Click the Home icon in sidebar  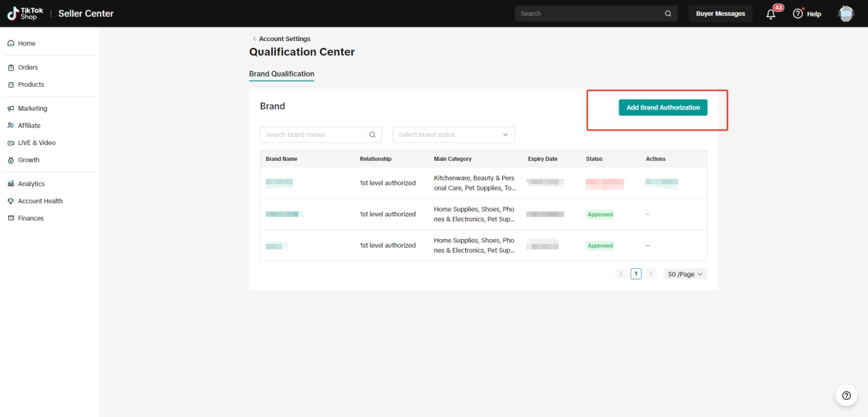point(10,43)
